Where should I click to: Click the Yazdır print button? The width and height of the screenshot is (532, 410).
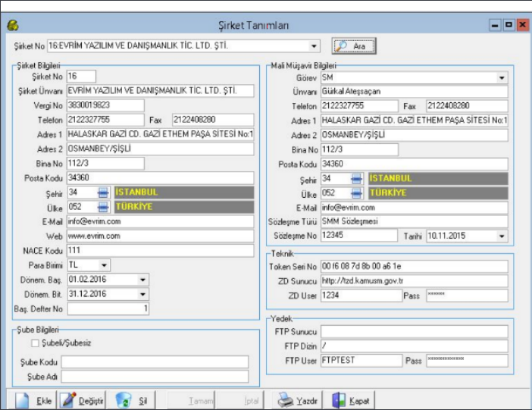pos(297,399)
